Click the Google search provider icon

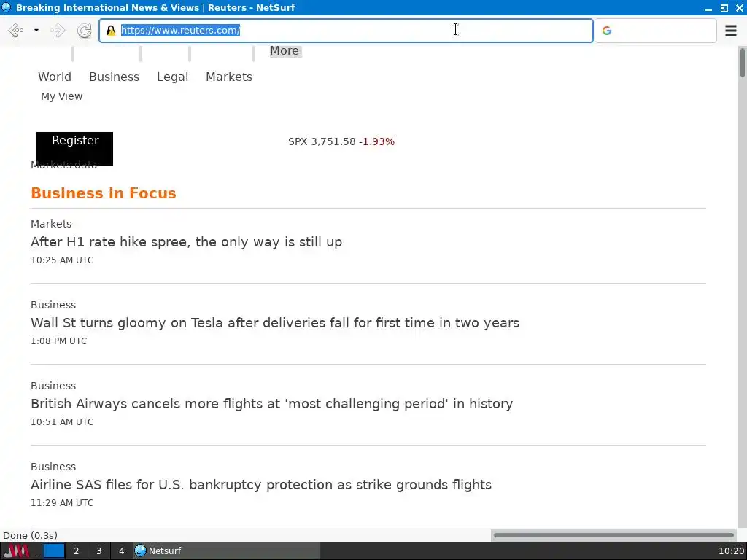606,31
